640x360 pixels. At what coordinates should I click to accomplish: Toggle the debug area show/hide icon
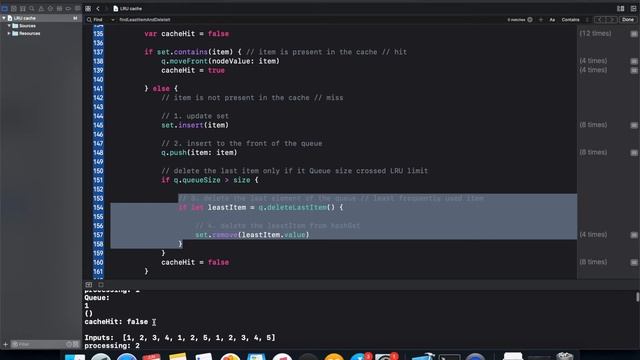pos(89,284)
